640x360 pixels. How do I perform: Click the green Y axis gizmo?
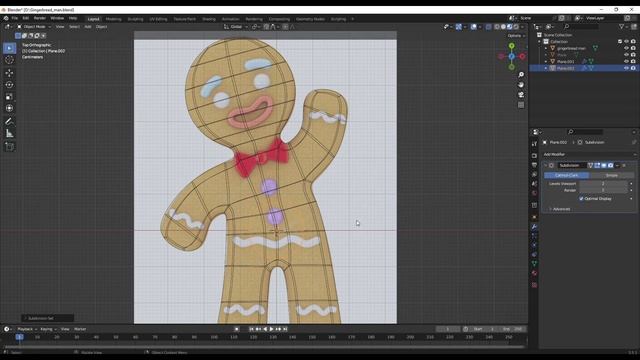(x=511, y=46)
